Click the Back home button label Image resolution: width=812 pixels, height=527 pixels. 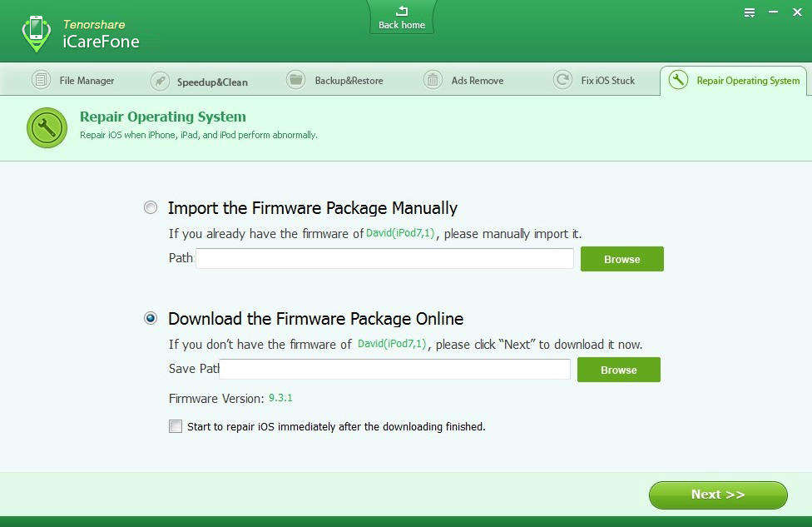tap(402, 25)
